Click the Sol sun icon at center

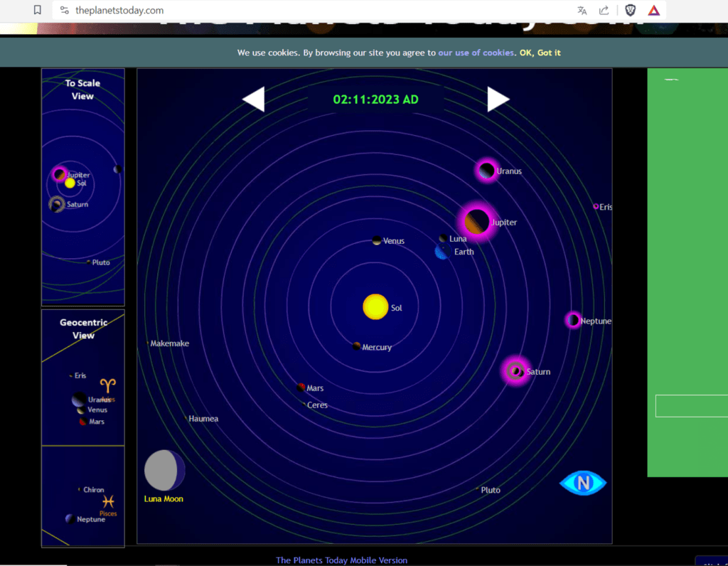[375, 307]
